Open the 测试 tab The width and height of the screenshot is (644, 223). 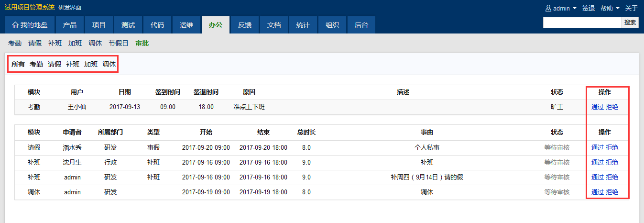point(128,25)
